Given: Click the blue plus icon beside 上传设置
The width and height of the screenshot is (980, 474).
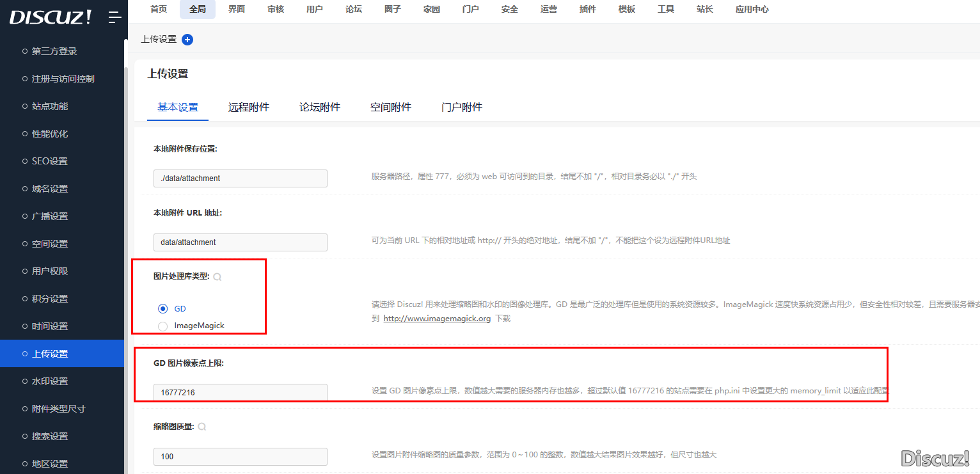Looking at the screenshot, I should click(x=187, y=40).
